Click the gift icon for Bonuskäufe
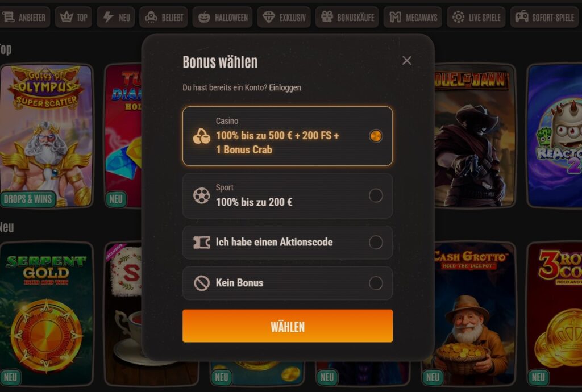582x392 pixels. pos(327,17)
